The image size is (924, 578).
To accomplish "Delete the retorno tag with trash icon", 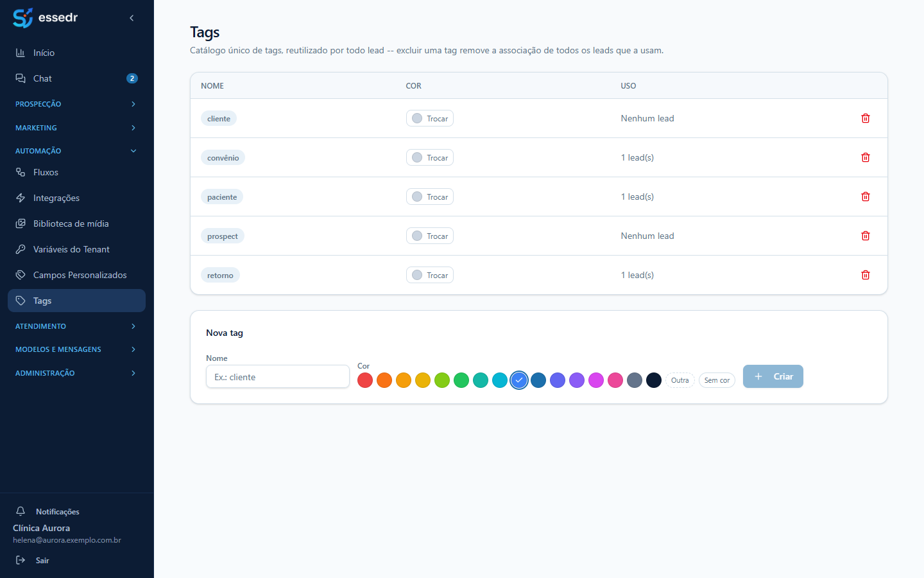I will click(x=865, y=275).
